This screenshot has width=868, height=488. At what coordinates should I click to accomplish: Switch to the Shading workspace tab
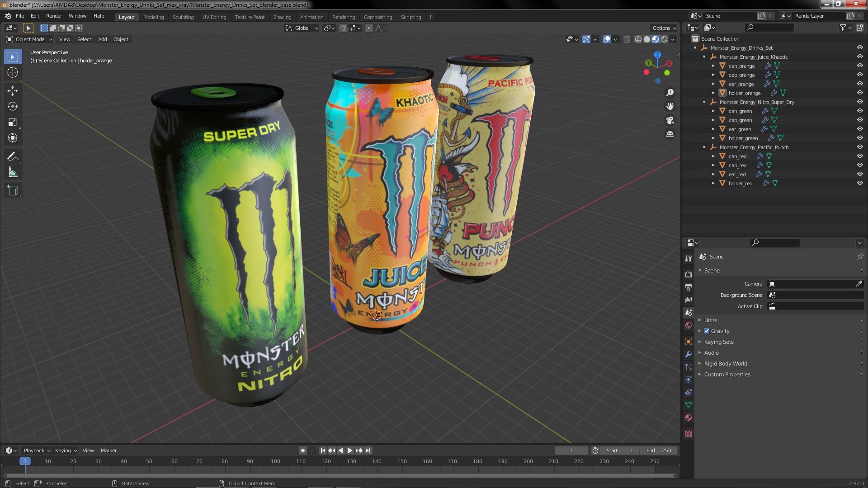click(x=282, y=17)
